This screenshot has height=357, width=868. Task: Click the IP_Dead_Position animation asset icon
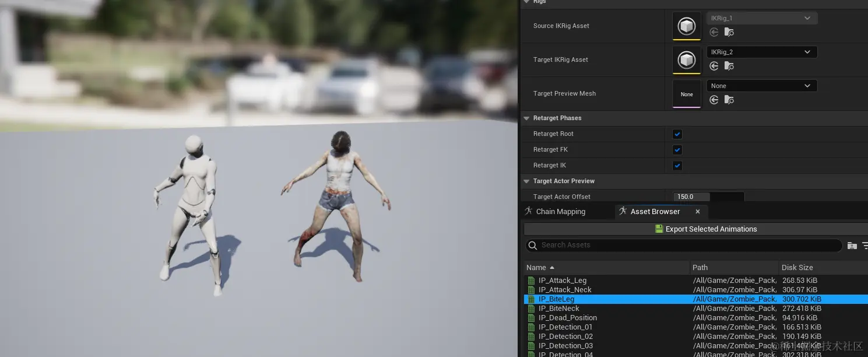(x=531, y=318)
